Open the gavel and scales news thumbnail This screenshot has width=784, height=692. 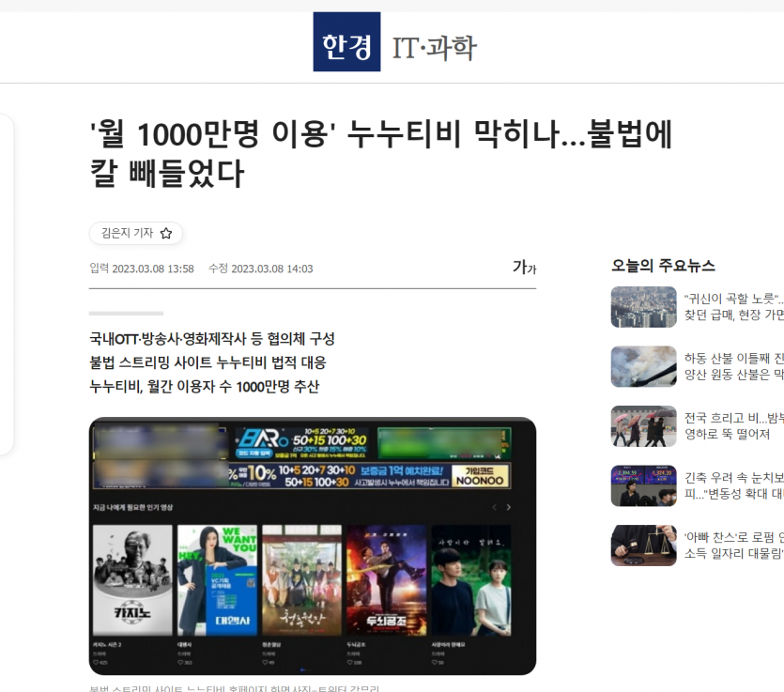[643, 546]
